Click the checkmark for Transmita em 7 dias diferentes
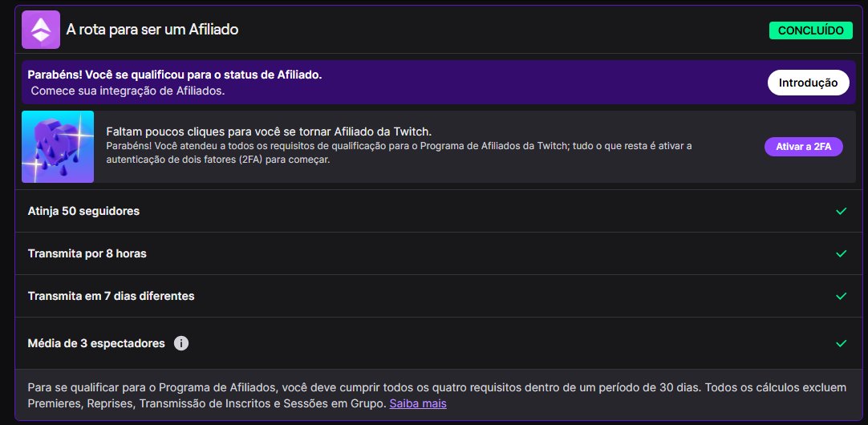This screenshot has height=425, width=868. 841,296
